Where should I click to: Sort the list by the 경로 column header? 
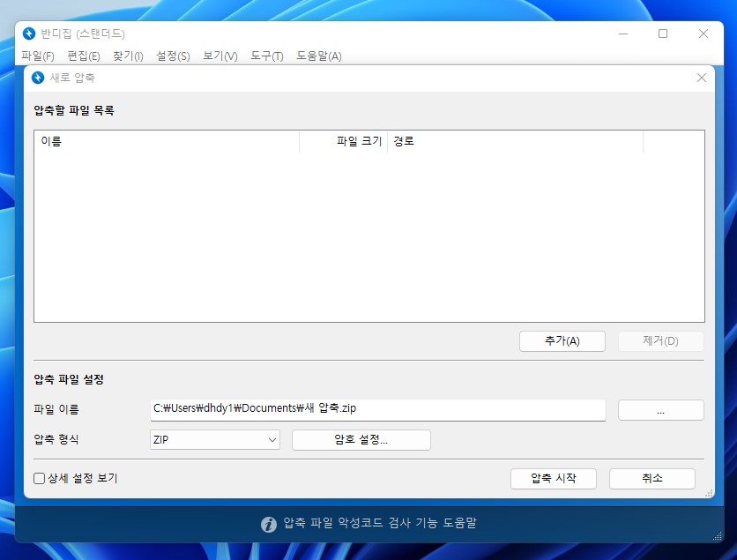click(x=515, y=141)
